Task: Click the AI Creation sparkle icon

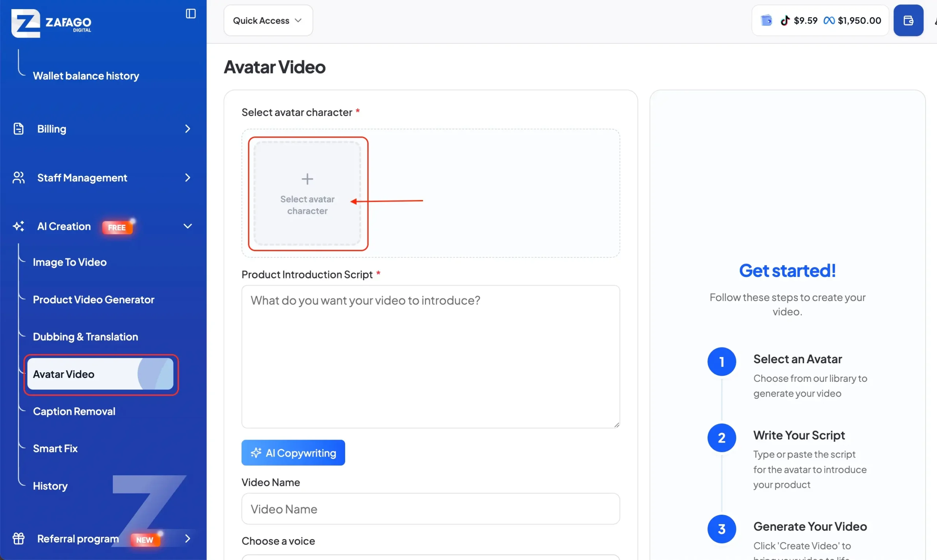Action: (19, 226)
